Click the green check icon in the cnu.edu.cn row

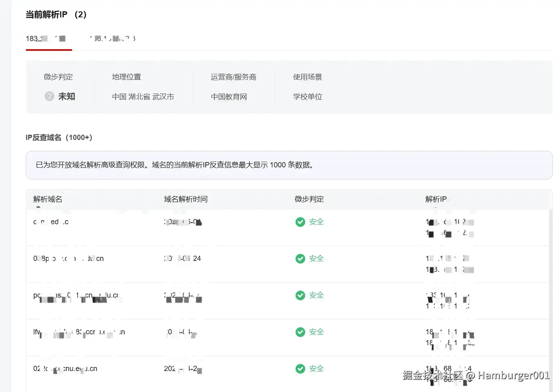coord(300,369)
